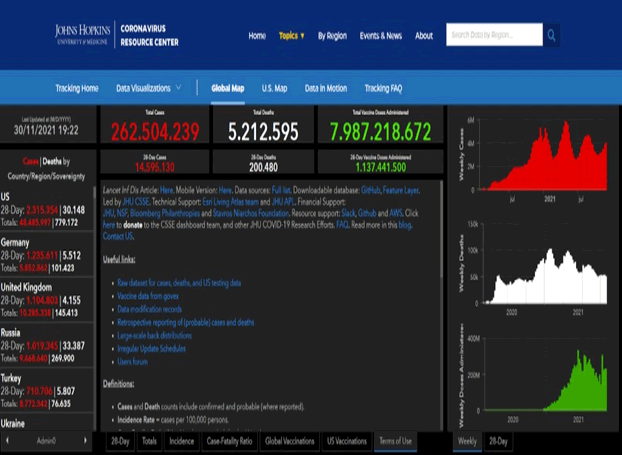The width and height of the screenshot is (622, 455).
Task: Open the JHU CSSE link
Action: coord(136,202)
